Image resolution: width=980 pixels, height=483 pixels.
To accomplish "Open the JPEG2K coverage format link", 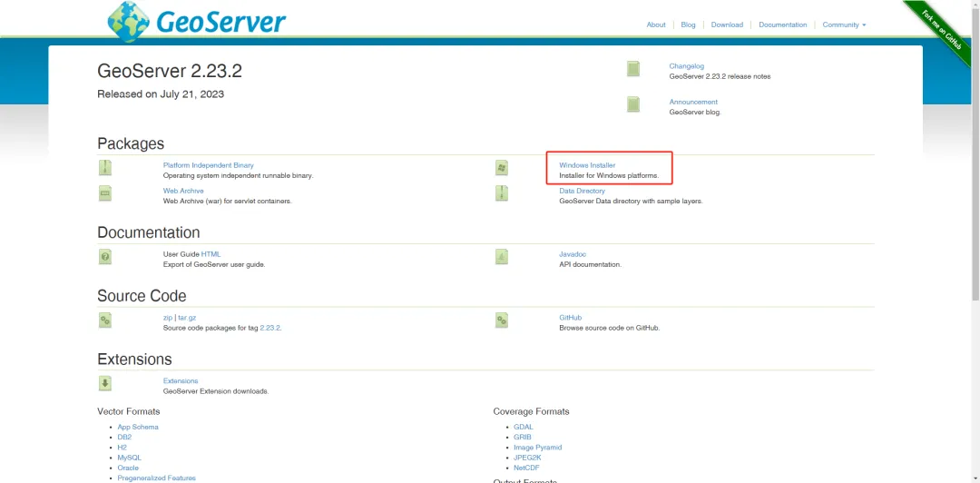I will [527, 458].
